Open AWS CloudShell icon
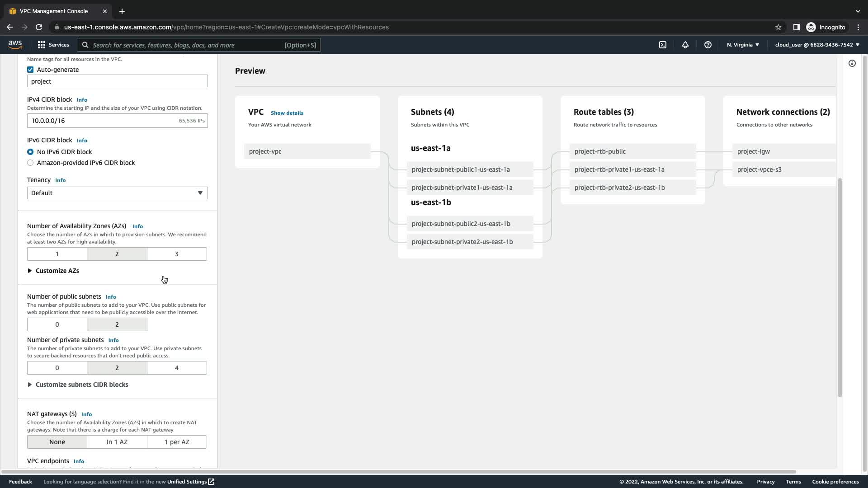Image resolution: width=868 pixels, height=488 pixels. pyautogui.click(x=663, y=45)
